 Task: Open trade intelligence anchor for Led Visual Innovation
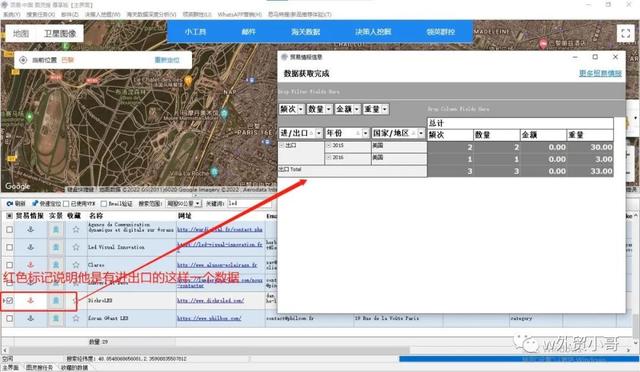[x=30, y=247]
